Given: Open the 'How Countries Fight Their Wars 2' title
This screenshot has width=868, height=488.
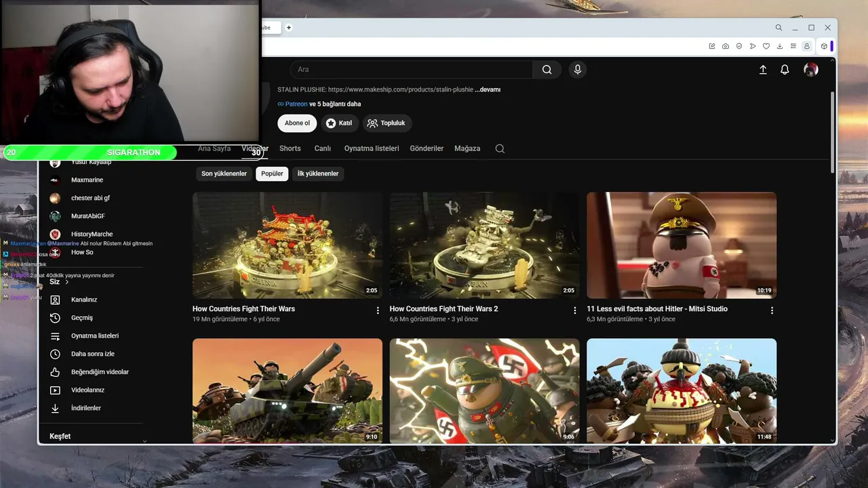Looking at the screenshot, I should [x=443, y=309].
